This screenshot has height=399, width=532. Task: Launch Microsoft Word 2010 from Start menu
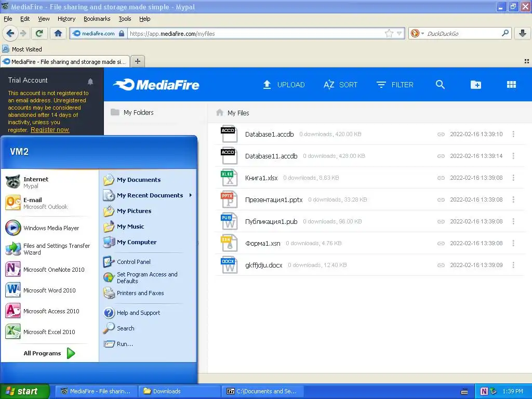click(49, 290)
